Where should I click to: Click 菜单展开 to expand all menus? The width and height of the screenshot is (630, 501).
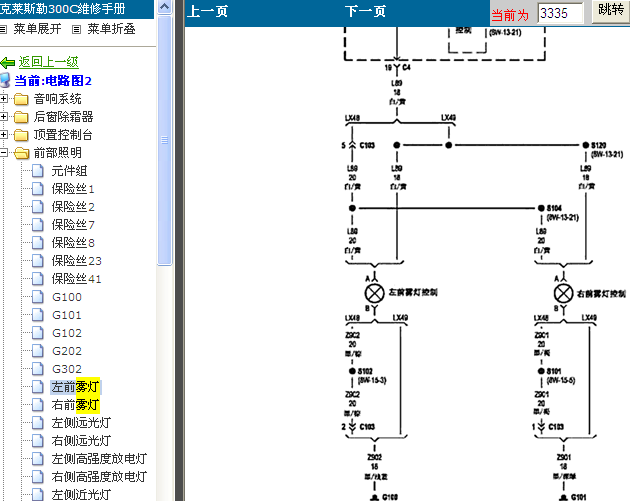[37, 29]
